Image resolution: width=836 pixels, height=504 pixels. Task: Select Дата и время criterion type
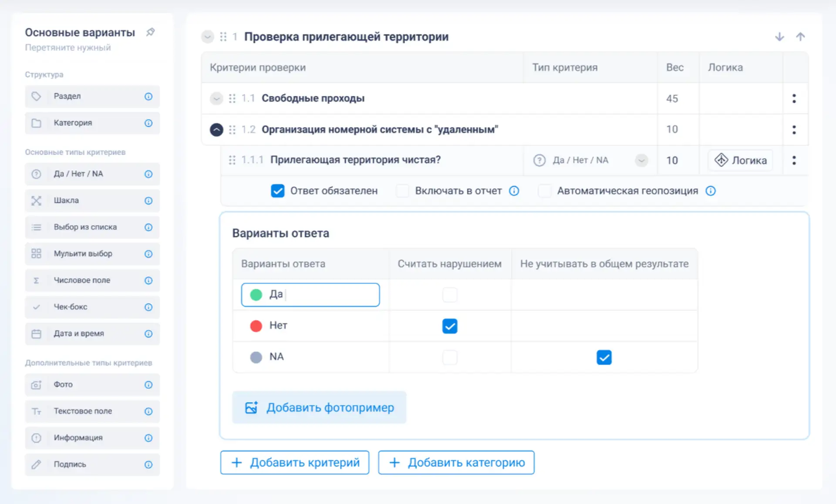[x=92, y=334]
